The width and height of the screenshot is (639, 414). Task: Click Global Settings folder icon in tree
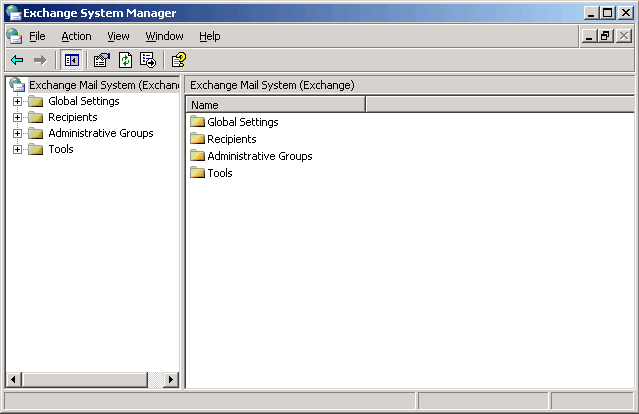point(36,101)
